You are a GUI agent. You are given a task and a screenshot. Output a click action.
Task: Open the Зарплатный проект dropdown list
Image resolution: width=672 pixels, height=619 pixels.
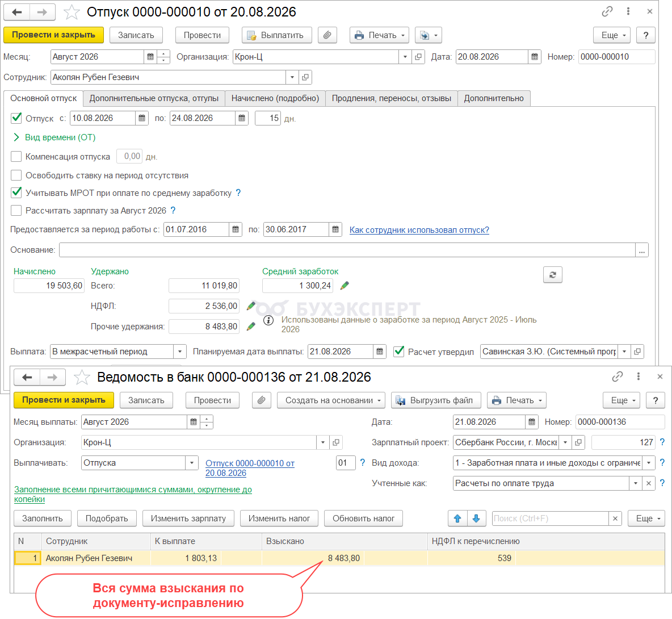click(x=565, y=442)
